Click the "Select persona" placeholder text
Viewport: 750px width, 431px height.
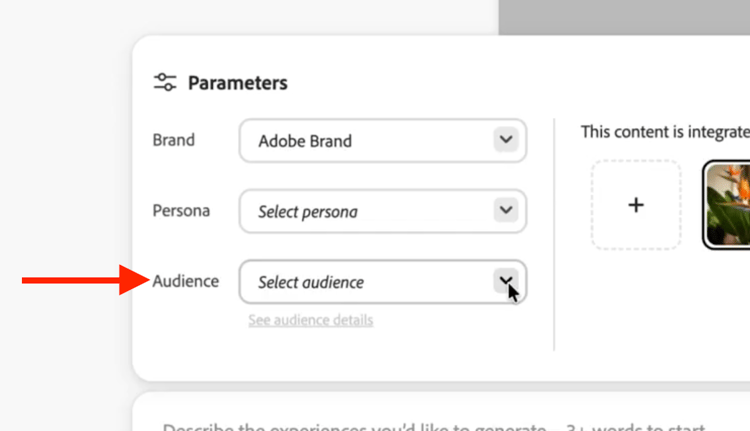tap(307, 212)
